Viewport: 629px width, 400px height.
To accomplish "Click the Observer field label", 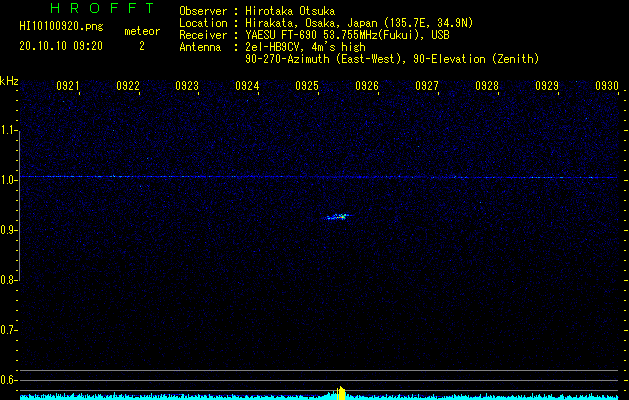I will pos(203,11).
